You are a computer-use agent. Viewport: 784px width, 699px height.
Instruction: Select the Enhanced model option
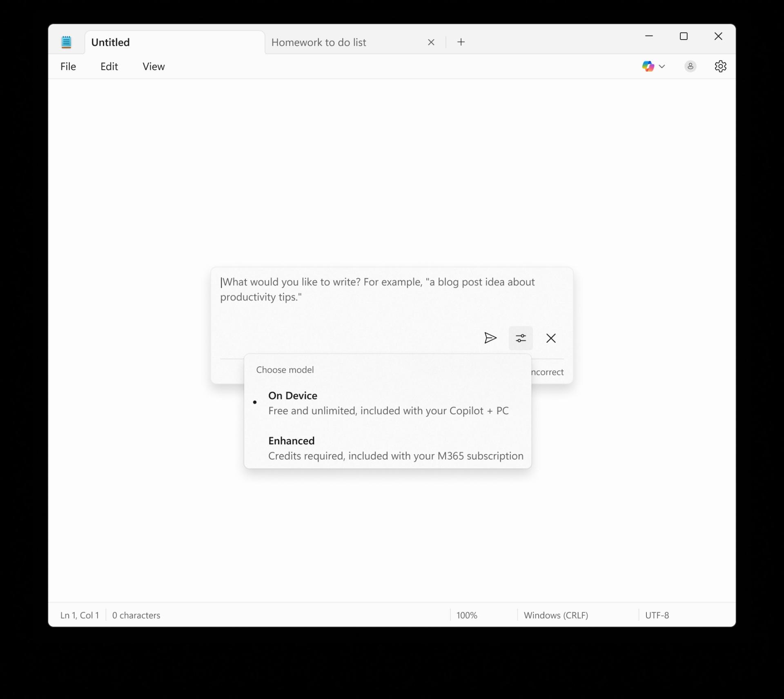pos(388,448)
